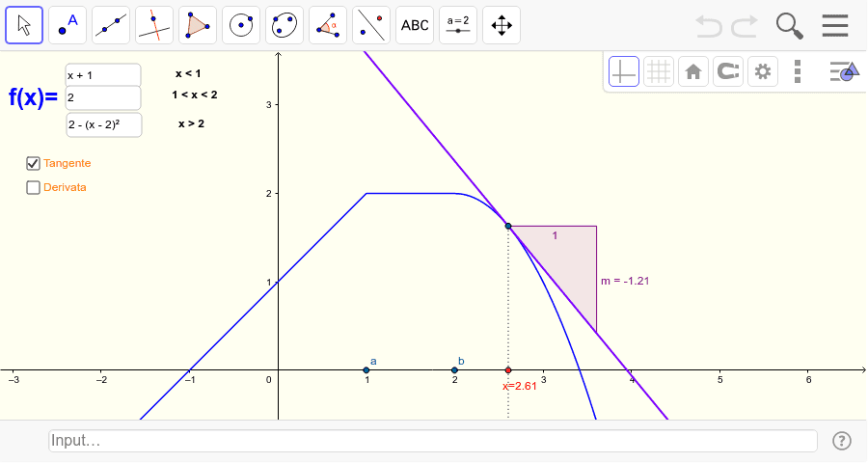The height and width of the screenshot is (463, 868).
Task: Select the Angle tool
Action: 328,25
